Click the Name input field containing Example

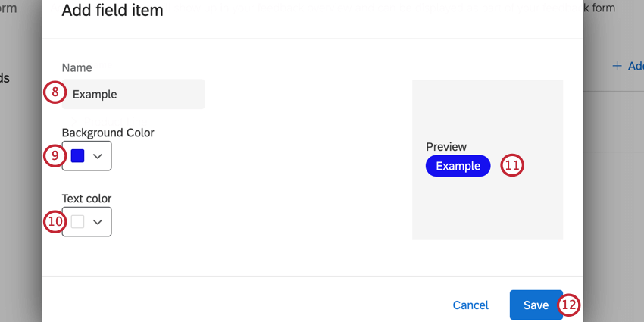coord(136,95)
